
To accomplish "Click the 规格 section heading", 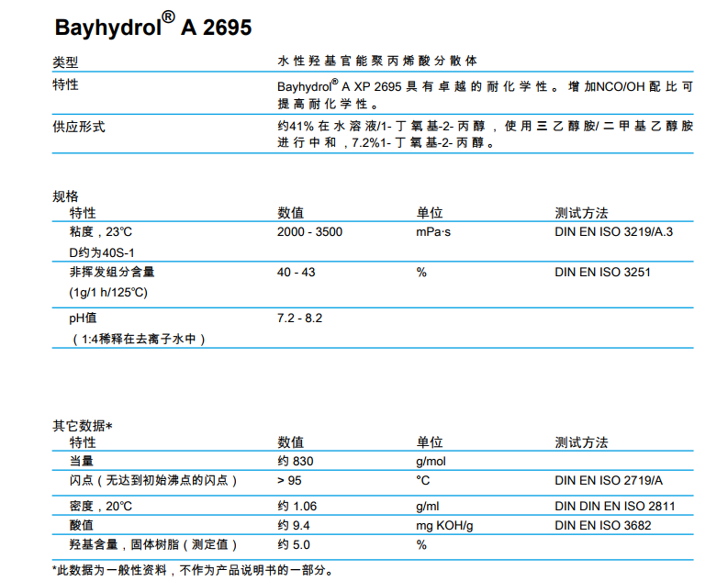I will [66, 196].
